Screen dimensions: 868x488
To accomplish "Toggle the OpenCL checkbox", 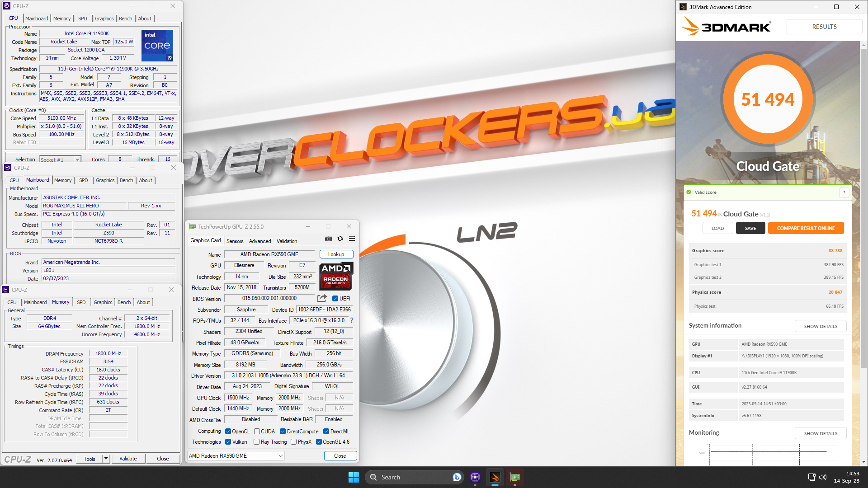I will (x=228, y=432).
